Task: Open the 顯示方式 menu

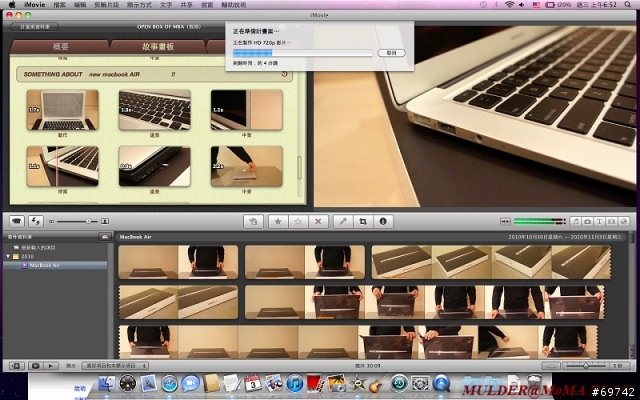Action: click(139, 5)
